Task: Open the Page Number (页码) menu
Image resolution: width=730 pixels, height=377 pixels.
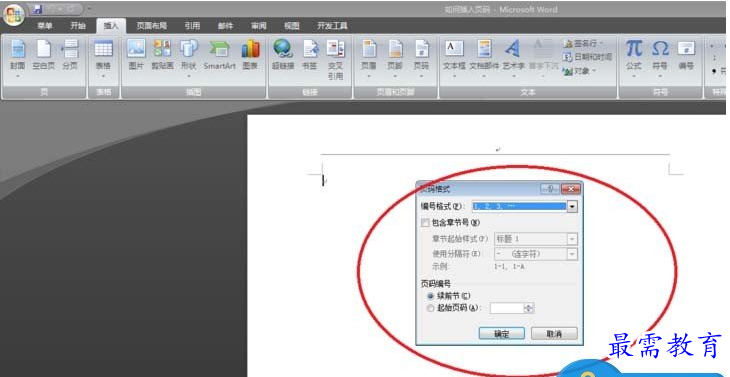Action: (421, 58)
